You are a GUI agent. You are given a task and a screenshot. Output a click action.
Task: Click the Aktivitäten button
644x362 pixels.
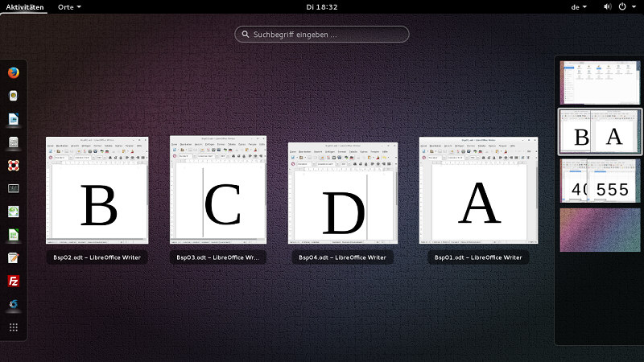[x=25, y=6]
